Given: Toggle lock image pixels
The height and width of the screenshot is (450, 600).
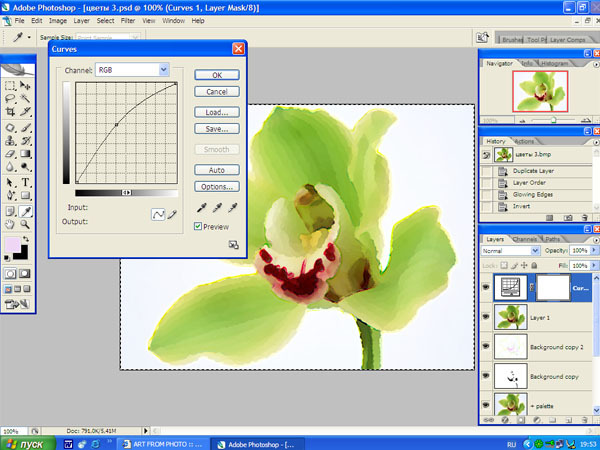Looking at the screenshot, I should [x=515, y=265].
